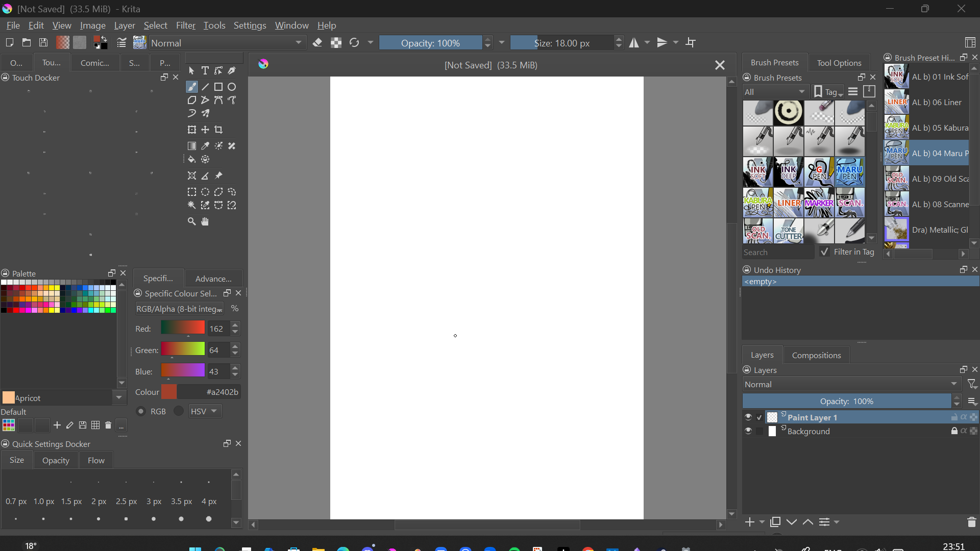Viewport: 980px width, 551px height.
Task: Select the Transform tool
Action: [x=192, y=130]
